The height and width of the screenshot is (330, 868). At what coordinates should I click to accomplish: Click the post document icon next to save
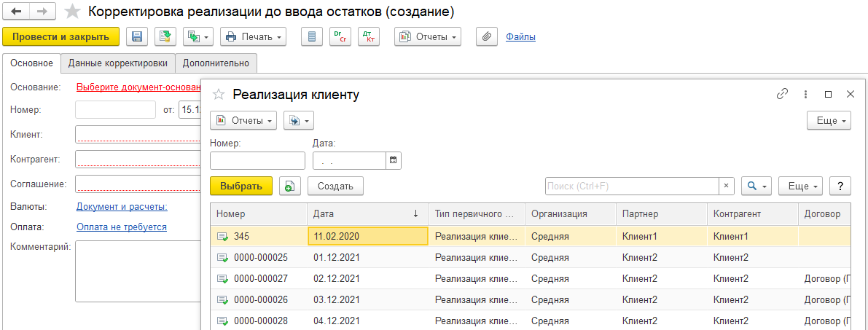coord(165,36)
